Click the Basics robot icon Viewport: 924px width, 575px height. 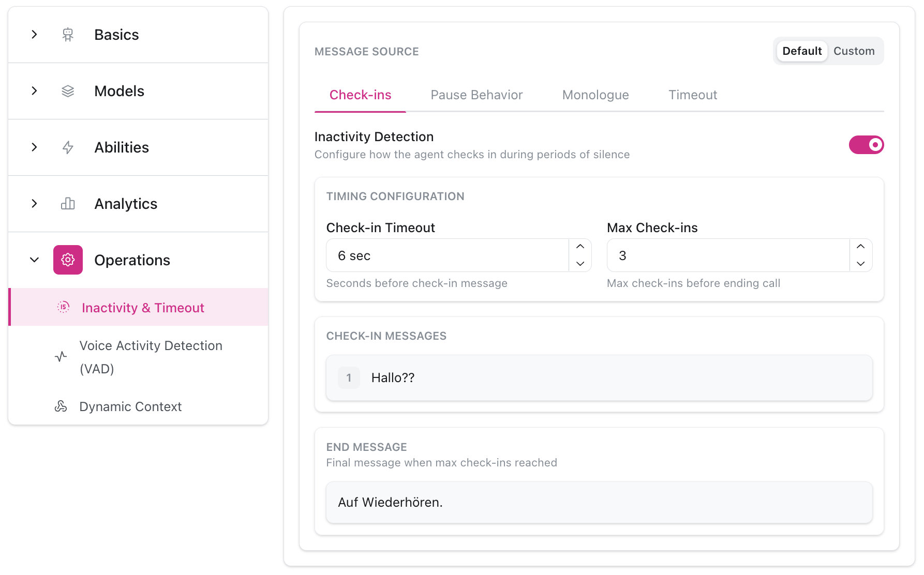(68, 34)
